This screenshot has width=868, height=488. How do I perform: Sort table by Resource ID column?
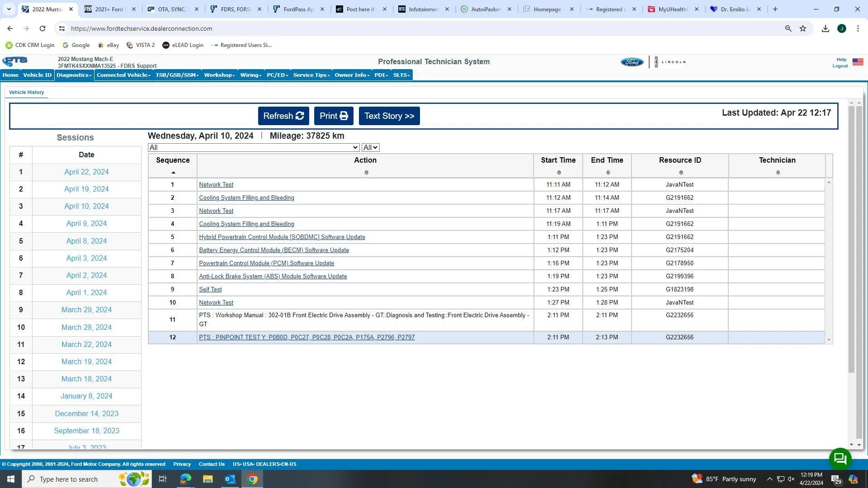click(x=681, y=173)
